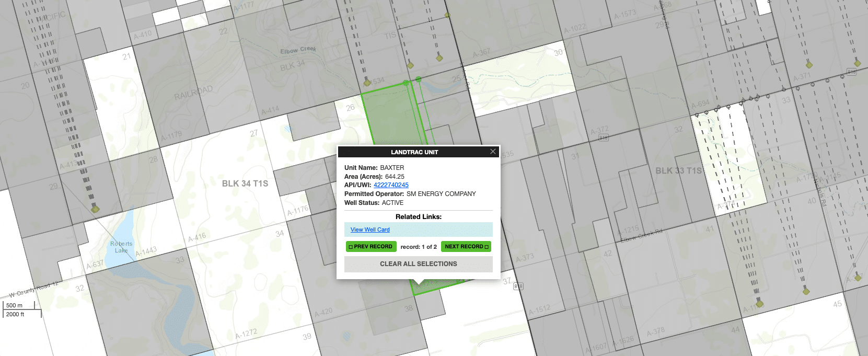Click CLEAR ALL SELECTIONS button

pyautogui.click(x=418, y=264)
